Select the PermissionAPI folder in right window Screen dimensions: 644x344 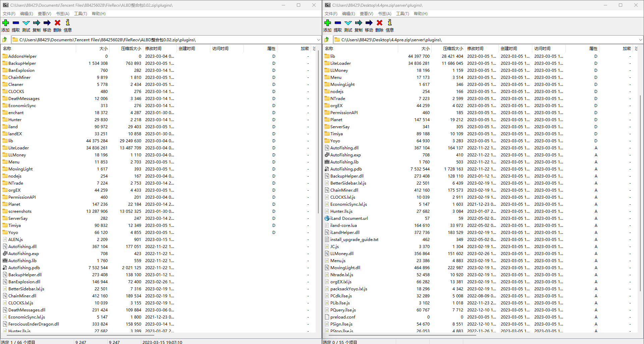tap(344, 113)
